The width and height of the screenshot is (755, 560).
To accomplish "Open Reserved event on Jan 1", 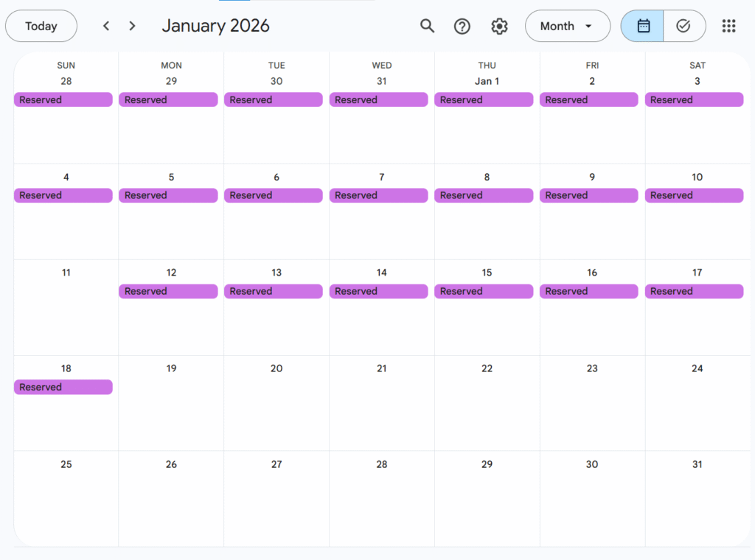I will (x=484, y=99).
